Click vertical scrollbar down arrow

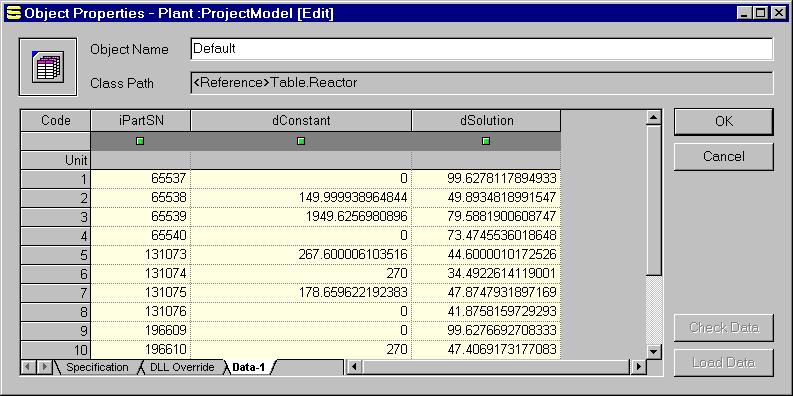click(654, 351)
